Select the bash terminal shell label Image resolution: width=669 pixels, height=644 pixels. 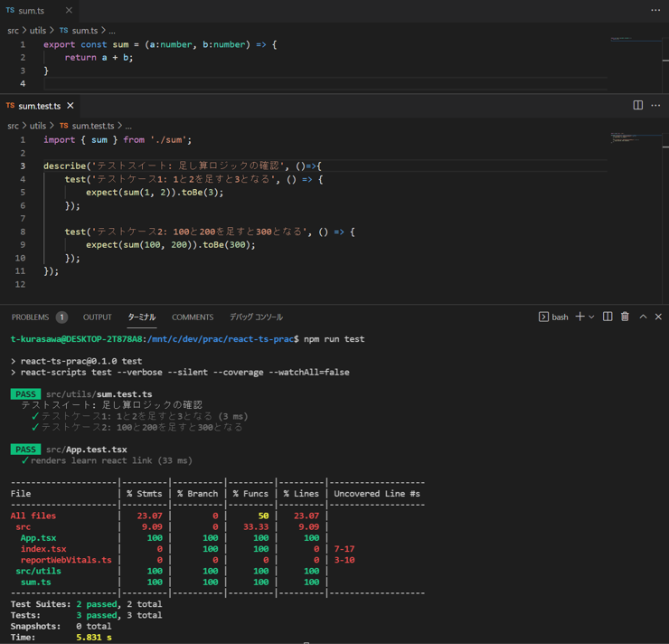tap(560, 317)
